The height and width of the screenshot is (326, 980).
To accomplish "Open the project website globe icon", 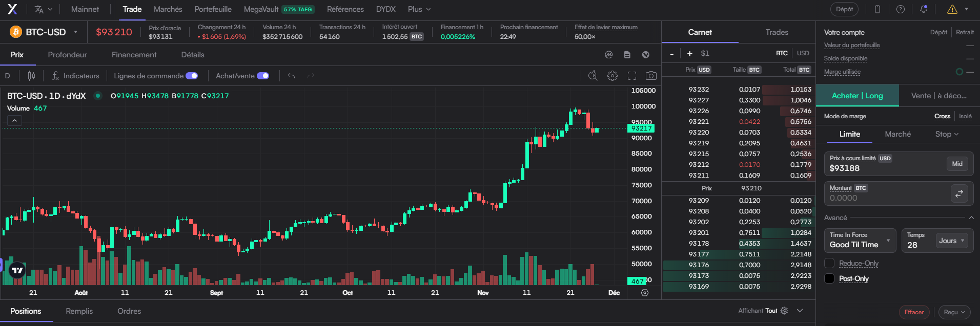I will click(x=646, y=55).
